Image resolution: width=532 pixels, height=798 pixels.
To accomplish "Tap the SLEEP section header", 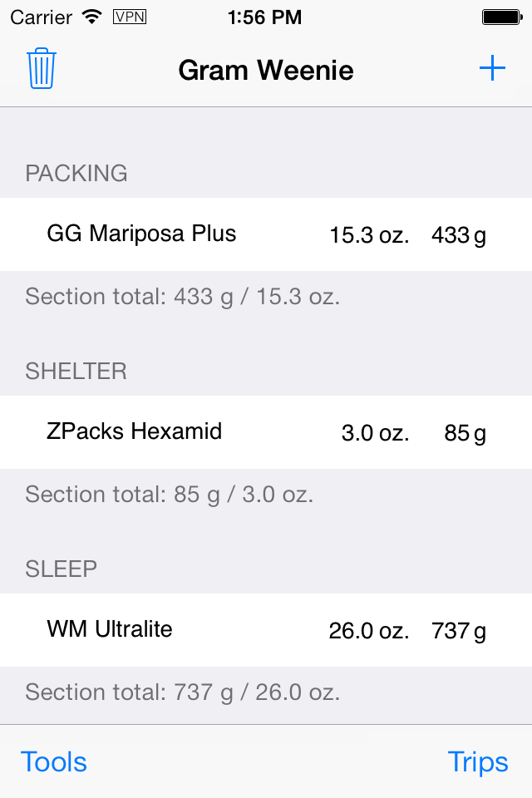I will (x=61, y=569).
